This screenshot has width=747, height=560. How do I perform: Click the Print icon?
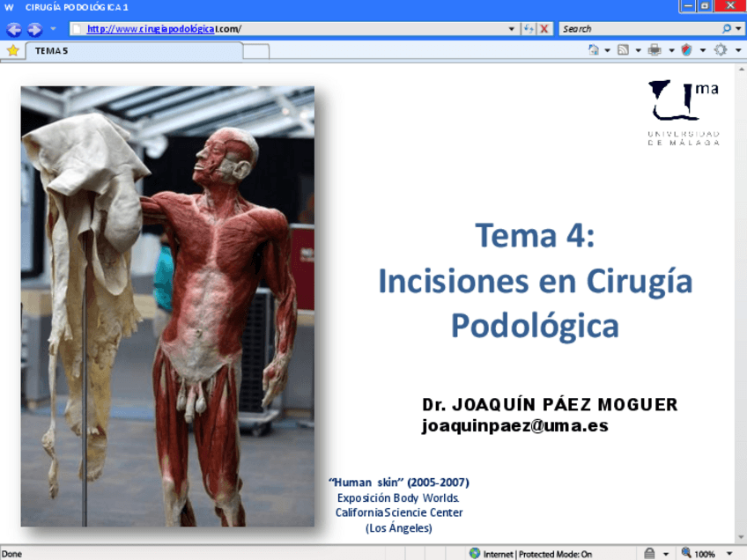point(655,50)
